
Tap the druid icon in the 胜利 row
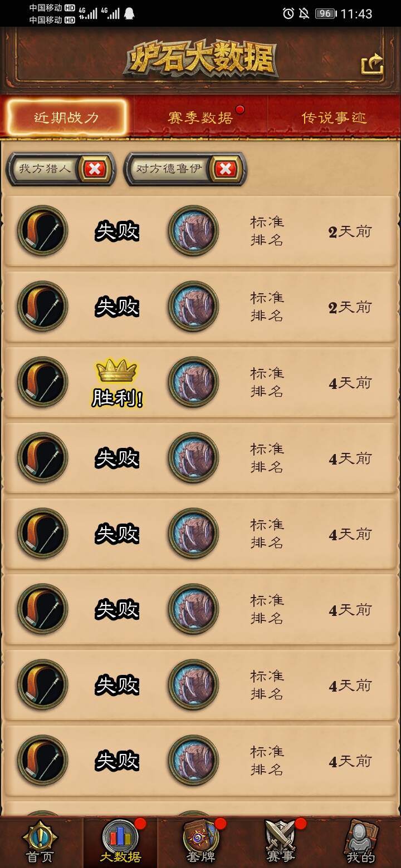[x=193, y=382]
